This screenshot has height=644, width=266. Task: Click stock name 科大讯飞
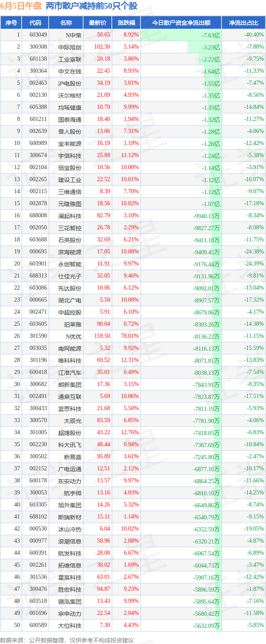70,445
